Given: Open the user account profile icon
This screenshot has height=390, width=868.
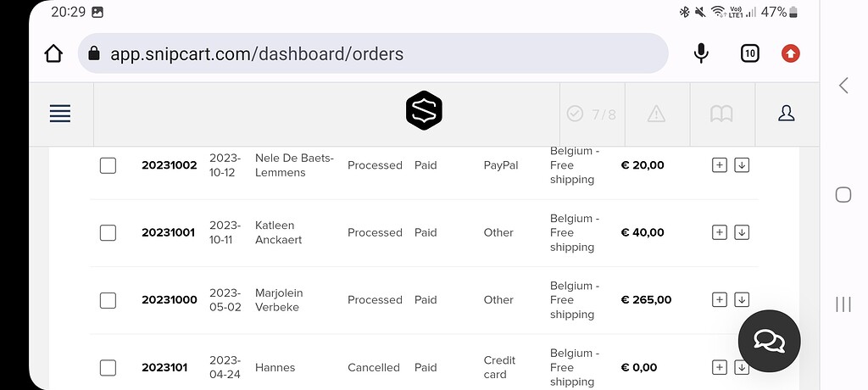Looking at the screenshot, I should 786,114.
